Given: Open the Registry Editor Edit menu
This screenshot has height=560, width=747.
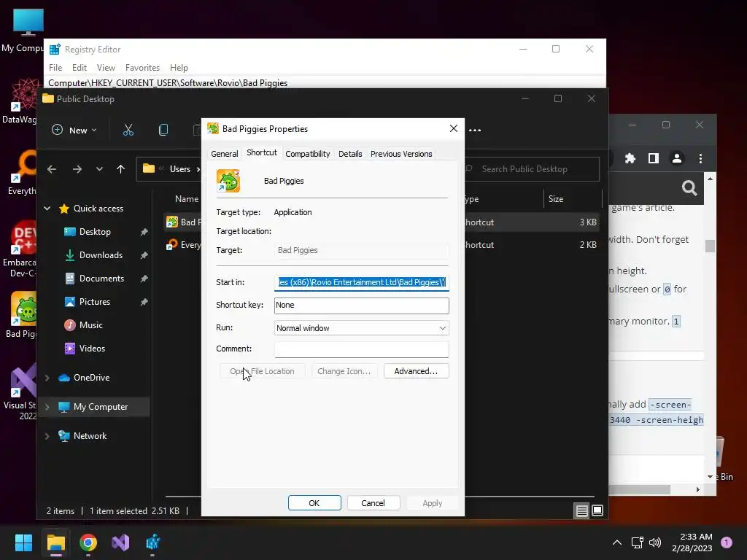Looking at the screenshot, I should click(x=79, y=68).
